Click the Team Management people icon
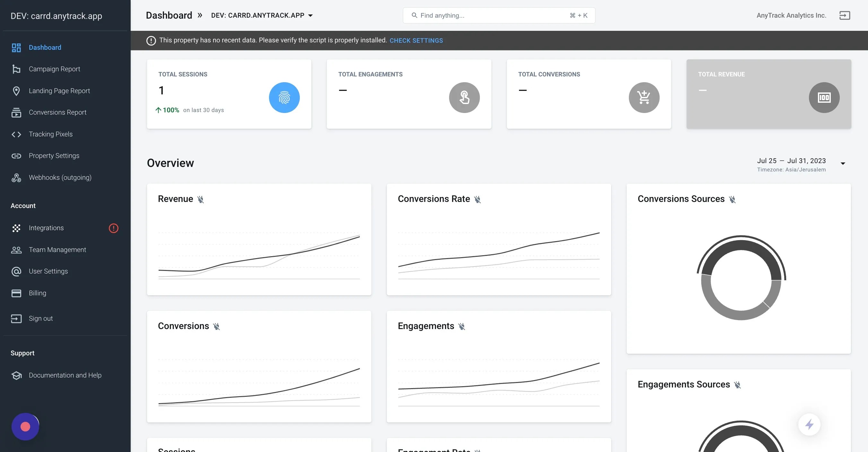868x452 pixels. coord(16,250)
